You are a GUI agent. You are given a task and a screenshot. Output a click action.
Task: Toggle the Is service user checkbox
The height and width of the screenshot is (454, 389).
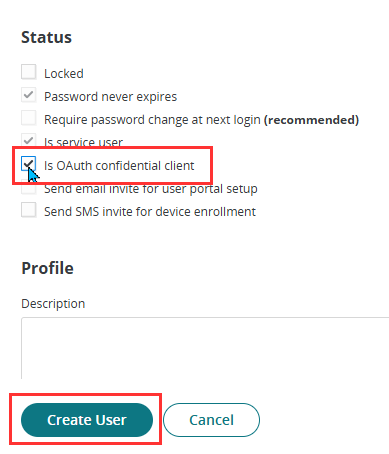pyautogui.click(x=29, y=140)
